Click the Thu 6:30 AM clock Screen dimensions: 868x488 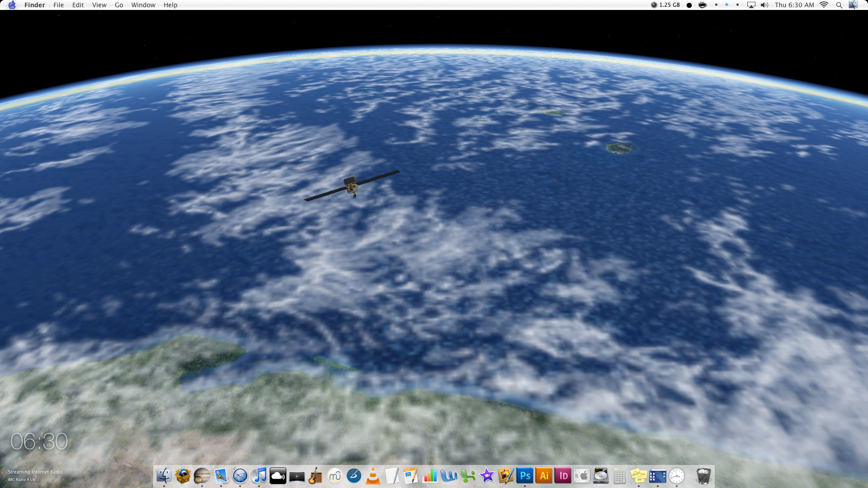click(x=794, y=5)
